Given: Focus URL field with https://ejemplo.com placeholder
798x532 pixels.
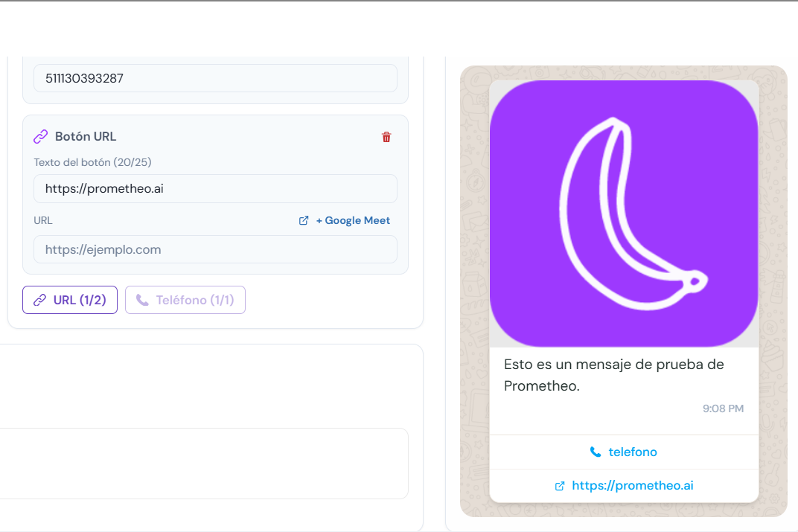Looking at the screenshot, I should click(x=215, y=249).
